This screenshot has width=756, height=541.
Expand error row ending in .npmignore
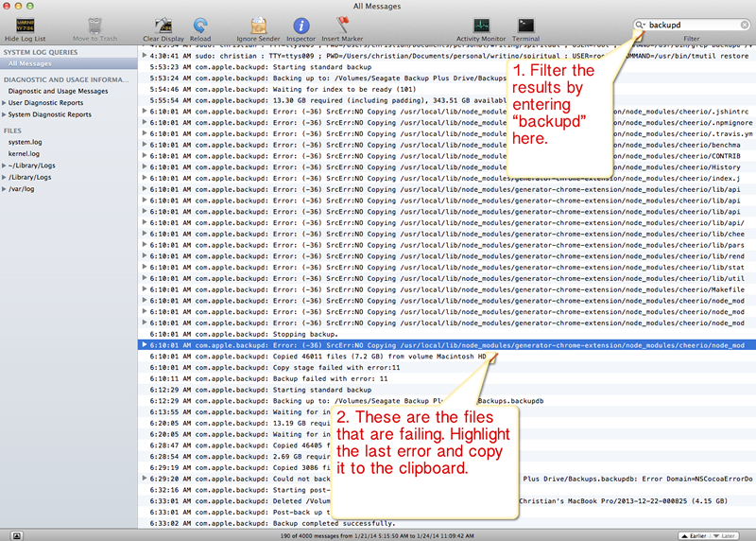[144, 122]
